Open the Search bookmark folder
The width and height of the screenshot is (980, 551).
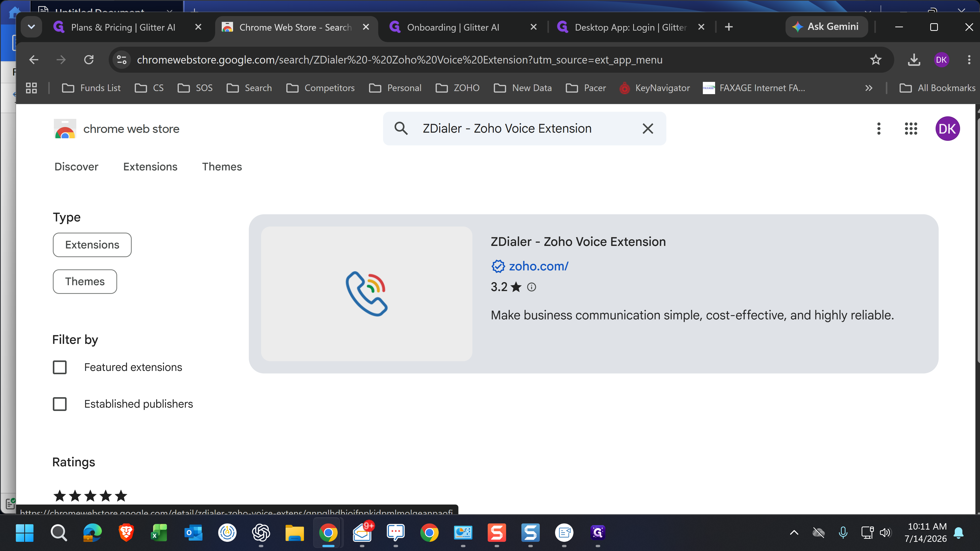click(x=249, y=88)
